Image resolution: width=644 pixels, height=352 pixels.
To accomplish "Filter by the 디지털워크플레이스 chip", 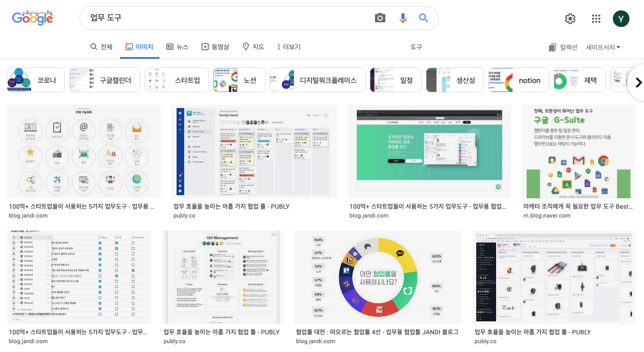I will tap(317, 80).
